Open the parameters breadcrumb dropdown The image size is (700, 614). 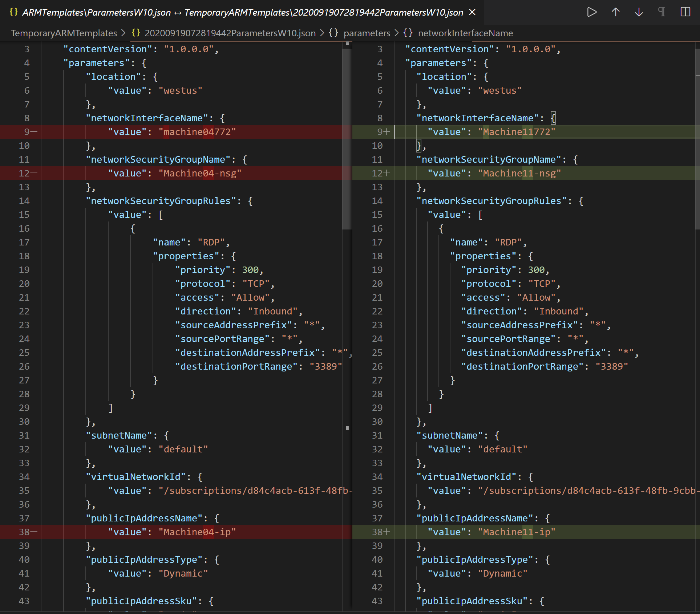click(367, 33)
